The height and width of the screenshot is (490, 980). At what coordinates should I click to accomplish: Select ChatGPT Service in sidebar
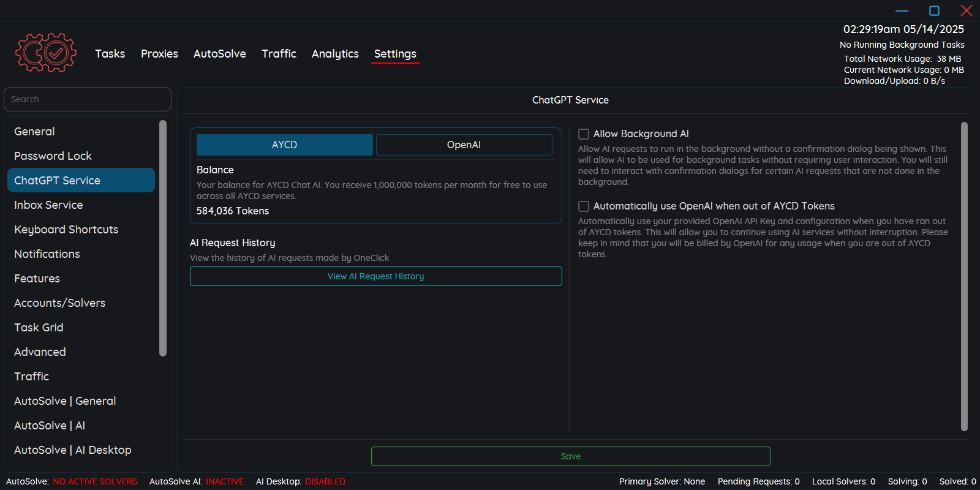tap(81, 180)
